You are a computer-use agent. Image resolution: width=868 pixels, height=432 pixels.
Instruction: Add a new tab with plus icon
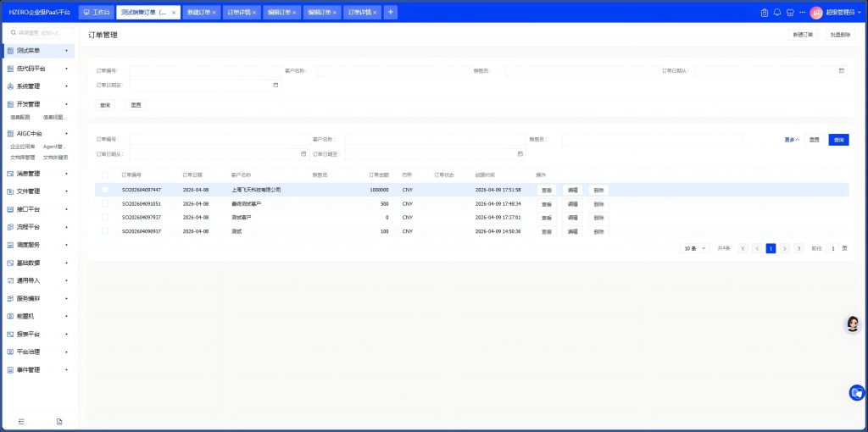[390, 13]
